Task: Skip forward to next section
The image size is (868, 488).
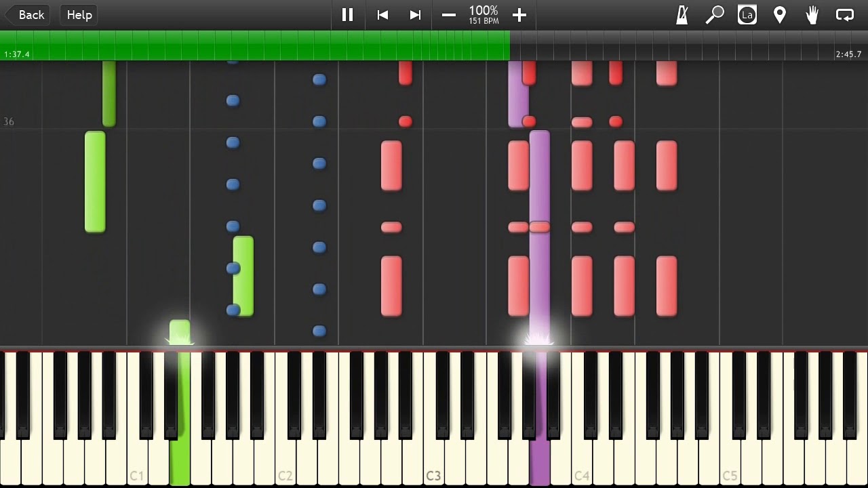Action: point(415,15)
